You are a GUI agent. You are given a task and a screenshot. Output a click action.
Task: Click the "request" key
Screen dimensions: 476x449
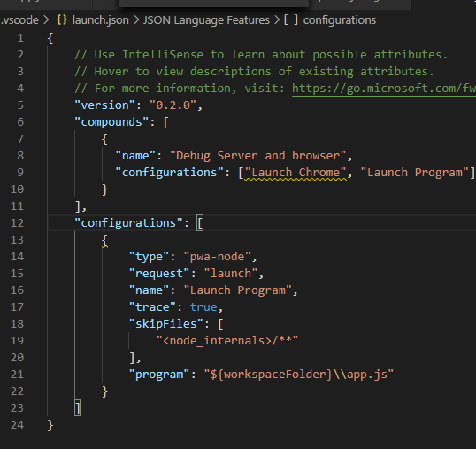click(x=159, y=274)
